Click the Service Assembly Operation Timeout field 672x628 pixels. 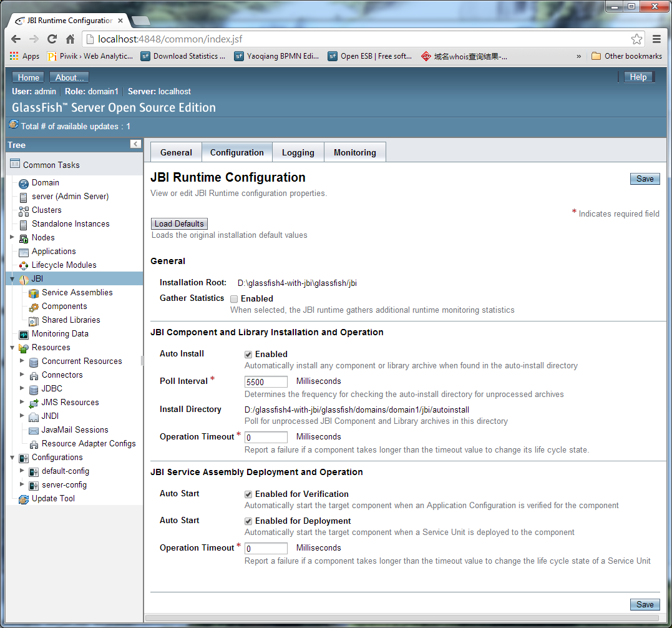pos(266,548)
